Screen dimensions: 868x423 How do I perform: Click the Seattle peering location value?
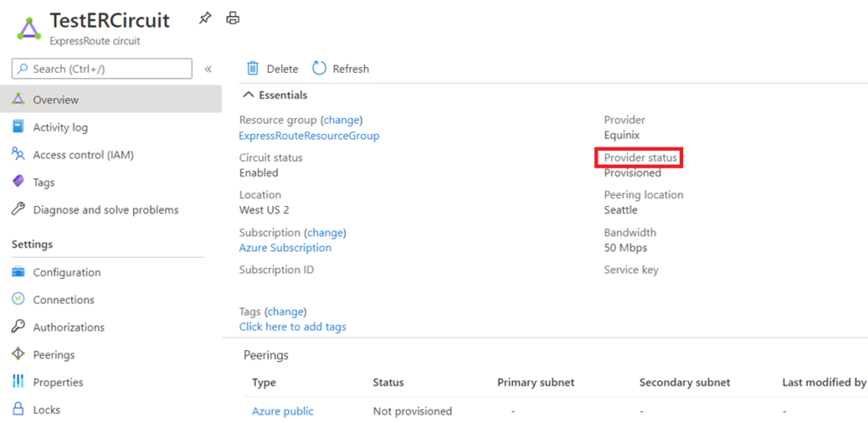click(620, 210)
